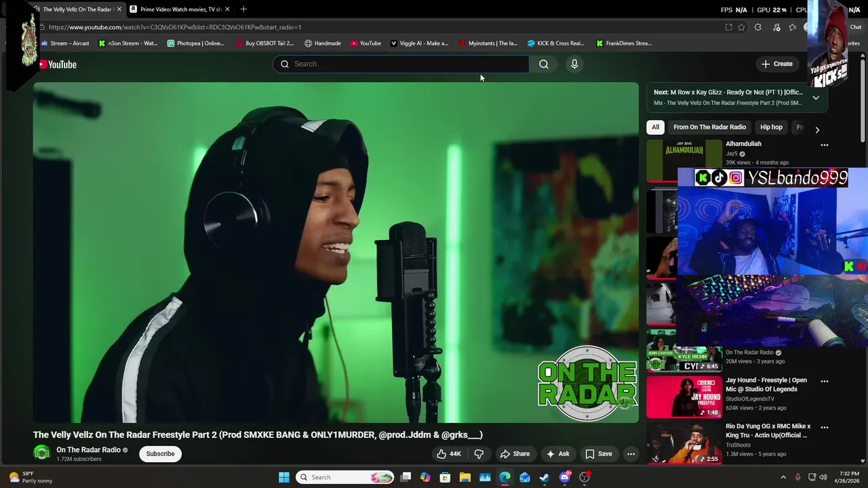
Task: Open the Create button
Action: tap(776, 64)
